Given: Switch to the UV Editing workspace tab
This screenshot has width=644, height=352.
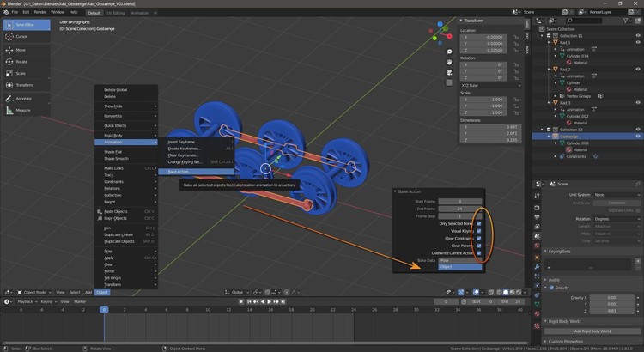Looking at the screenshot, I should click(117, 13).
